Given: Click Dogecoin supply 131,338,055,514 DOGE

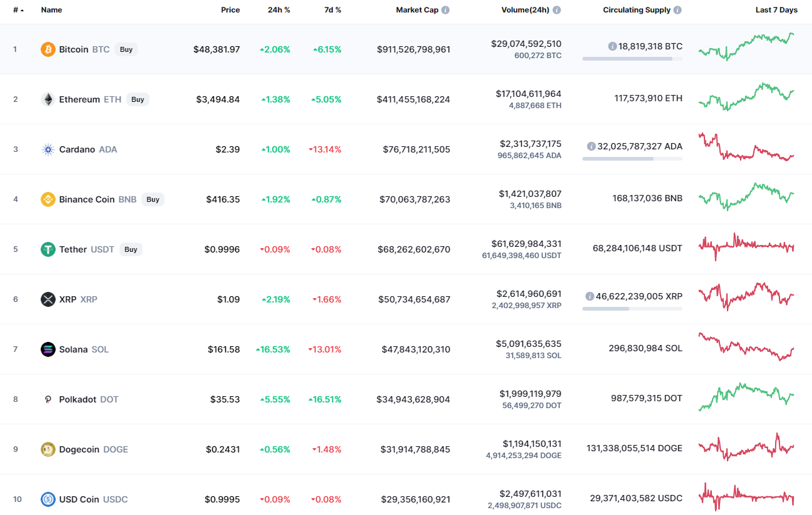Looking at the screenshot, I should point(634,448).
